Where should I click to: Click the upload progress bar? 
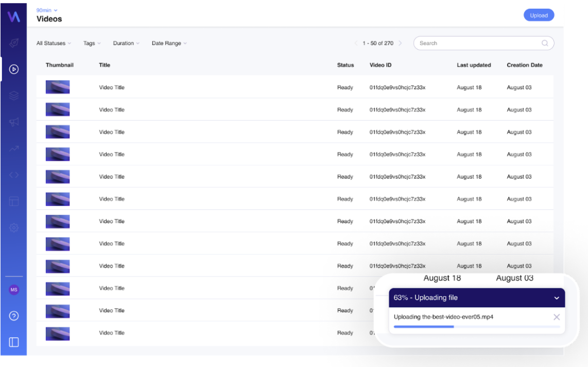click(477, 327)
